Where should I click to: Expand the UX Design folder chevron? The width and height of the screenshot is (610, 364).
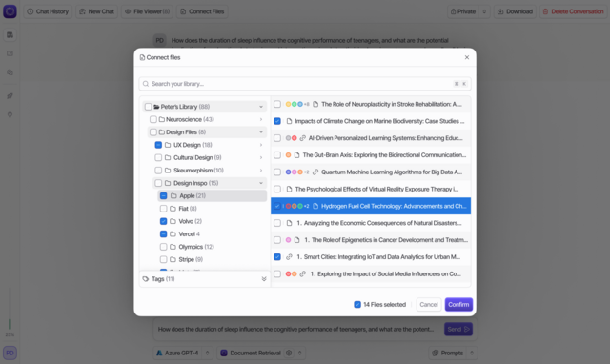261,145
